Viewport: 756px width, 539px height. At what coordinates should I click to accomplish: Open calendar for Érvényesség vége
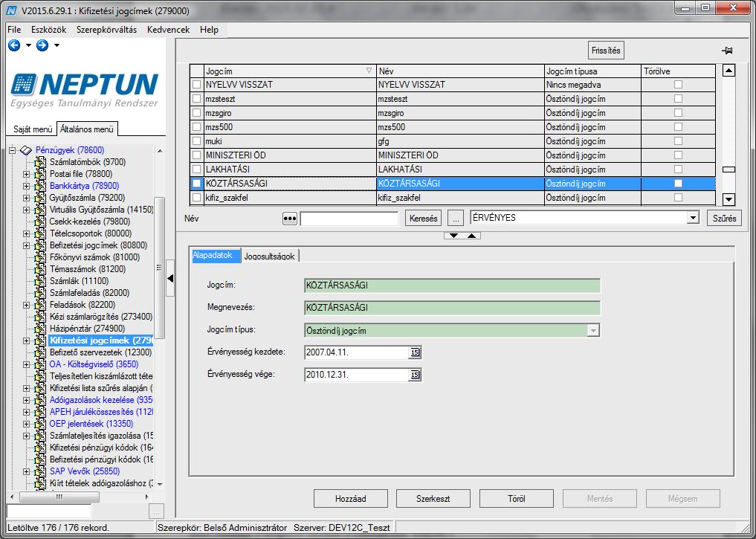[x=415, y=375]
